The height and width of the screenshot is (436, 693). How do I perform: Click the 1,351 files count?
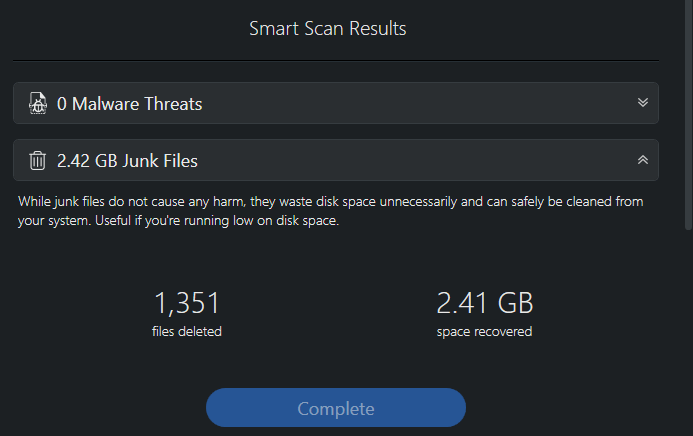[187, 303]
